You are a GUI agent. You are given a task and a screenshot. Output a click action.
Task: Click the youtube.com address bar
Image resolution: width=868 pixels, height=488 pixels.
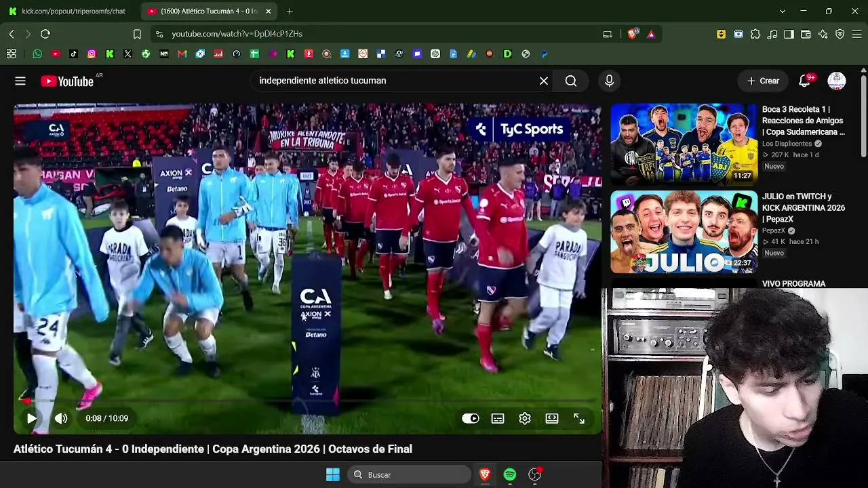point(383,34)
